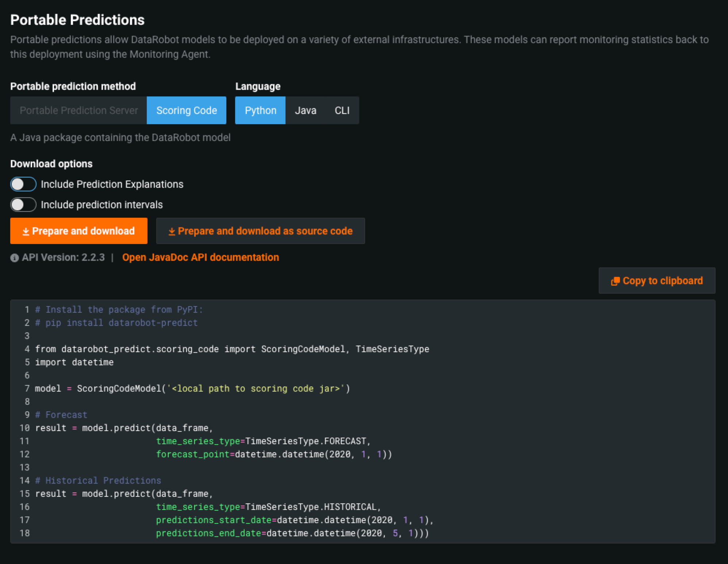Select Portable Prediction Server method
The image size is (728, 564).
[78, 110]
